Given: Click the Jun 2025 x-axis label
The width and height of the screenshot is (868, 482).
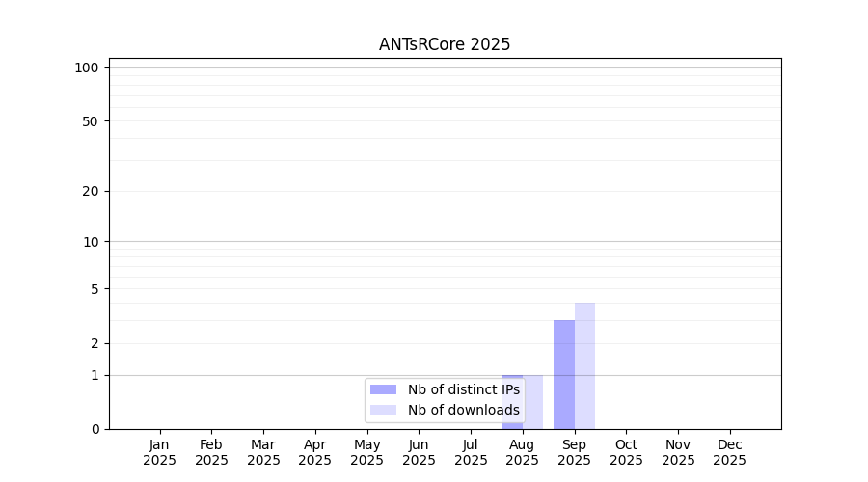Looking at the screenshot, I should [x=420, y=452].
